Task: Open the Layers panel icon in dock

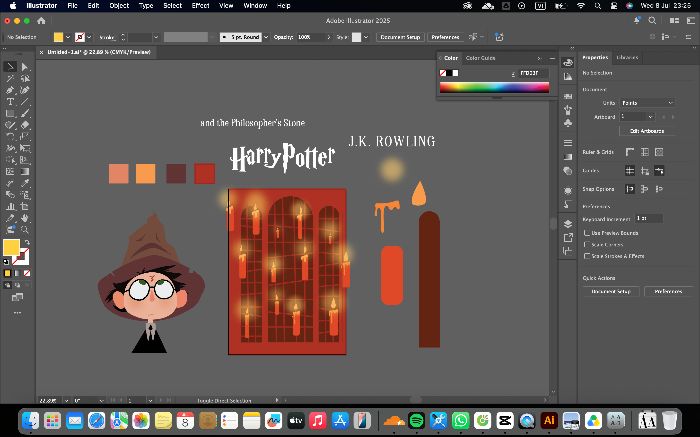Action: (x=567, y=224)
